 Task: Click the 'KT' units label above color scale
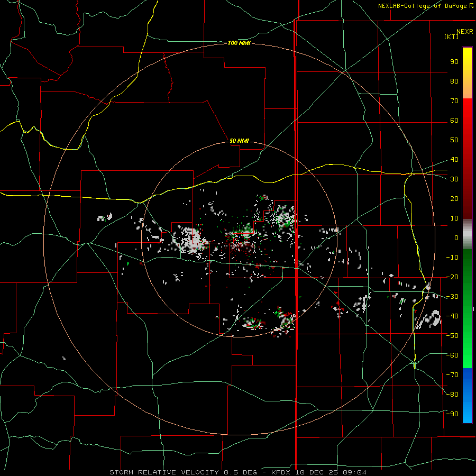click(x=452, y=36)
